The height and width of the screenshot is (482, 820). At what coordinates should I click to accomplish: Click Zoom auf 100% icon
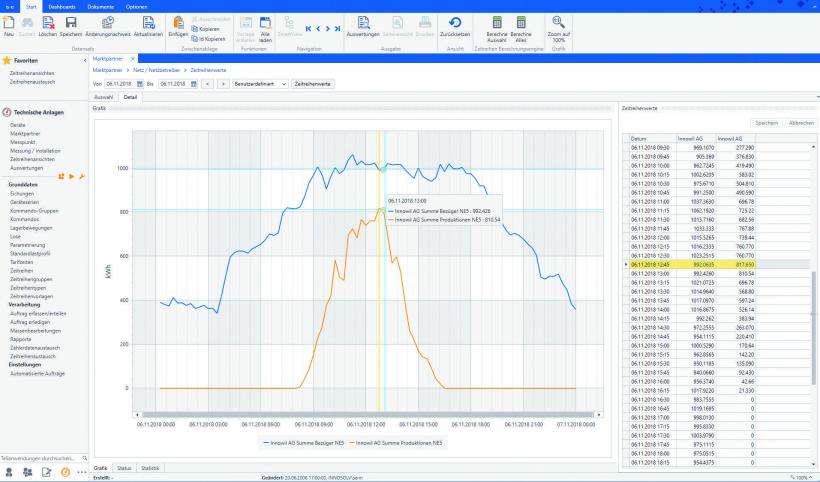point(558,23)
